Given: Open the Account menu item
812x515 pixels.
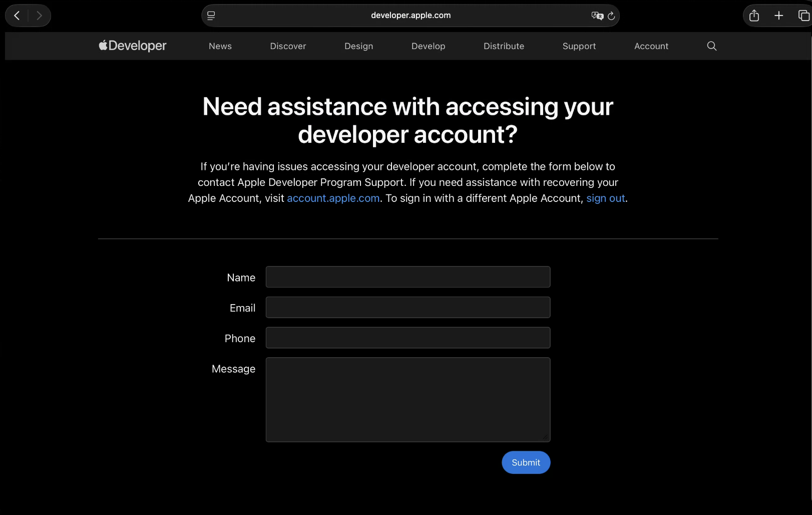Looking at the screenshot, I should pyautogui.click(x=651, y=46).
